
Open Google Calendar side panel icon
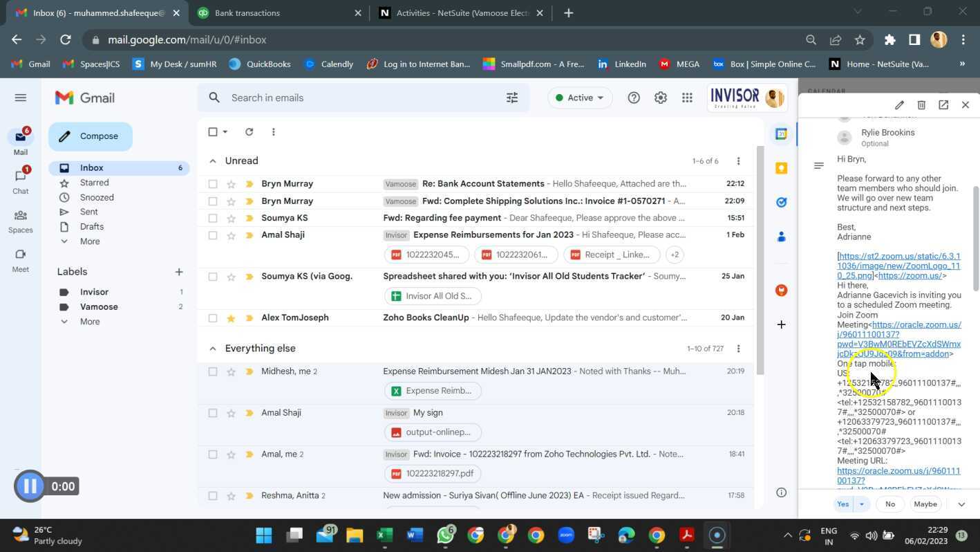tap(782, 134)
